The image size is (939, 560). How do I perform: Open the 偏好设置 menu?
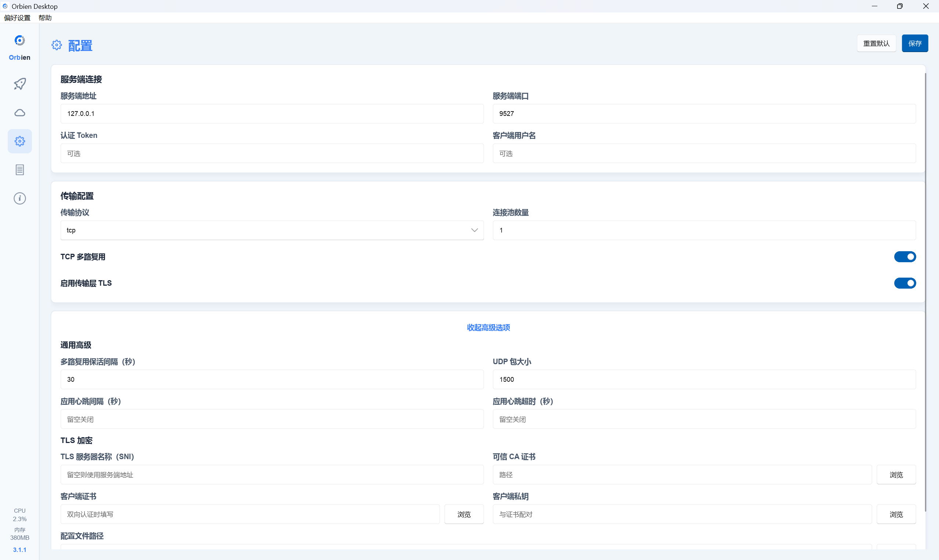(x=17, y=18)
